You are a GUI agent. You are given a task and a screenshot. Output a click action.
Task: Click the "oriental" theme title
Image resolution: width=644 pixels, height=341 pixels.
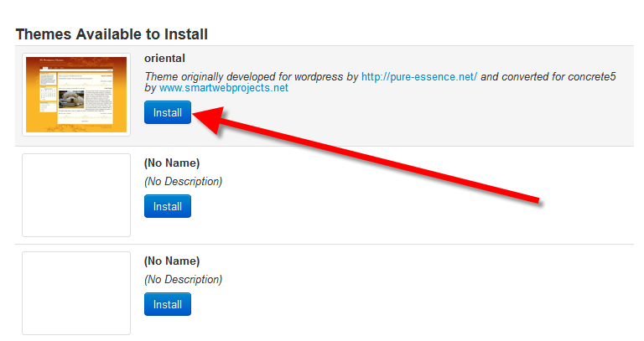point(164,58)
